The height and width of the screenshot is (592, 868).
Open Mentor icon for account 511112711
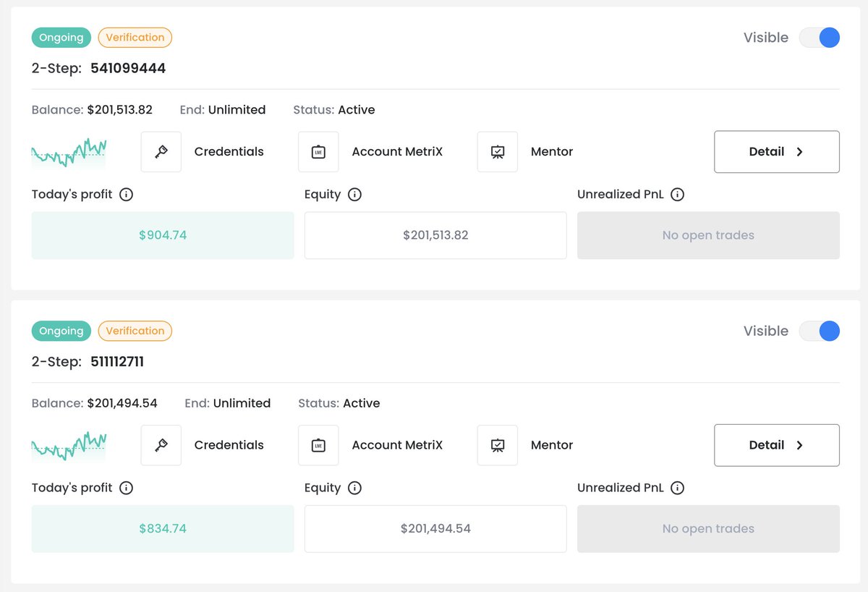(498, 445)
